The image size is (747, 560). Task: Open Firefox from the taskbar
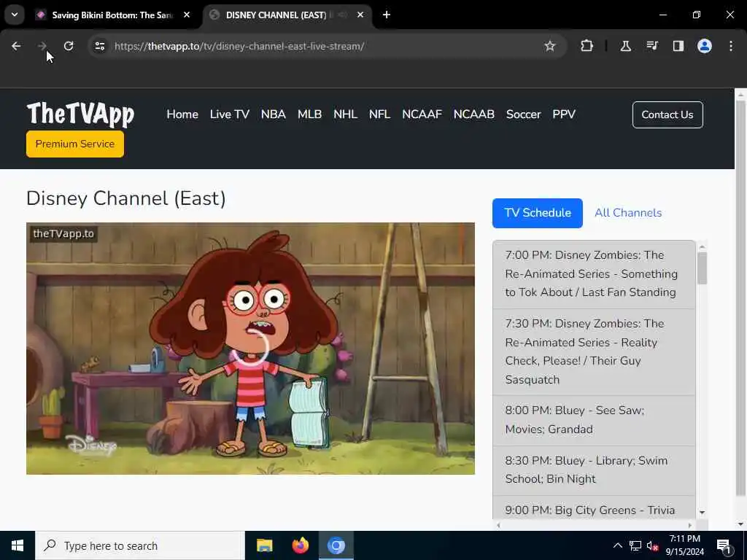(300, 545)
